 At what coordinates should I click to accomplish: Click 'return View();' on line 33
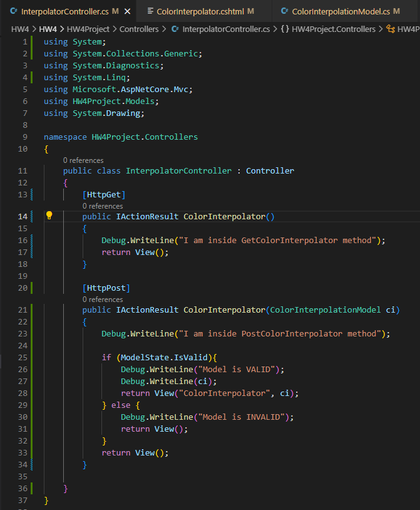coord(135,453)
